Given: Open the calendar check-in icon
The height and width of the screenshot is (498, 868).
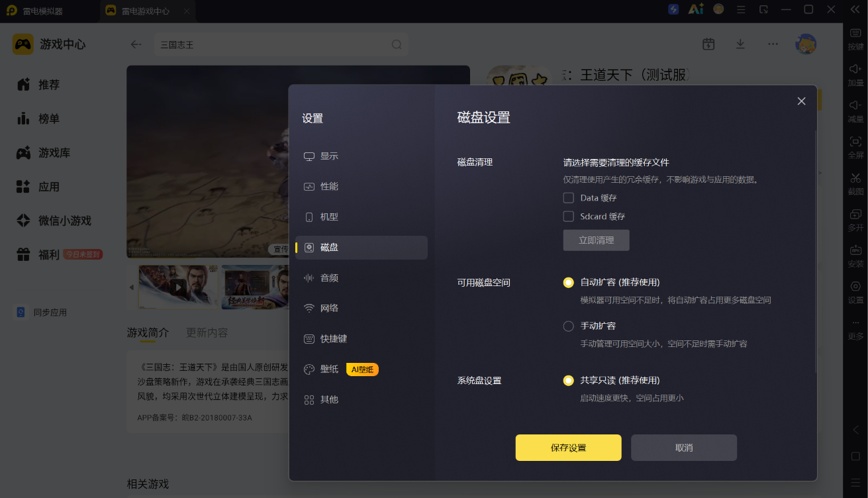Looking at the screenshot, I should point(708,44).
